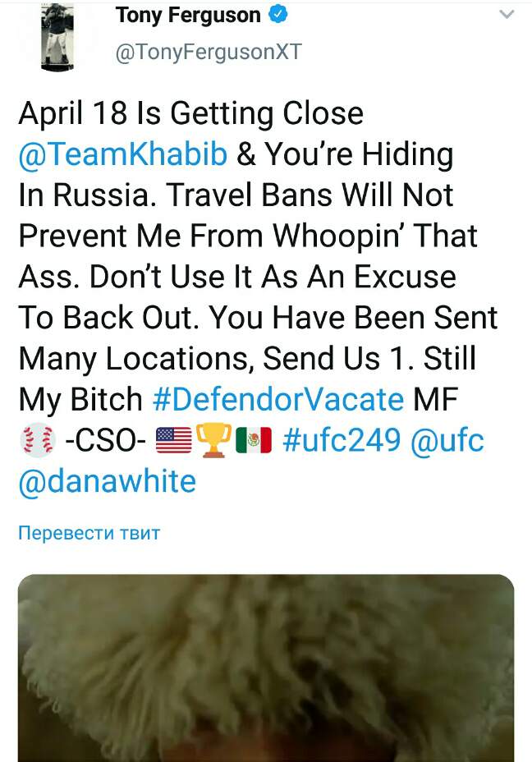Screen dimensions: 532x762
Task: Open the @TeamKhabib mention
Action: 123,154
